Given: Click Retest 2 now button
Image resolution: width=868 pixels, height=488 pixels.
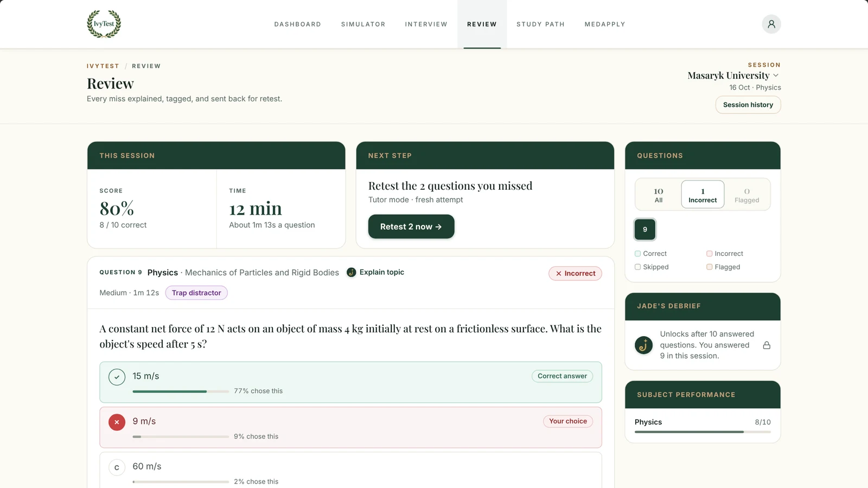Looking at the screenshot, I should (x=411, y=227).
